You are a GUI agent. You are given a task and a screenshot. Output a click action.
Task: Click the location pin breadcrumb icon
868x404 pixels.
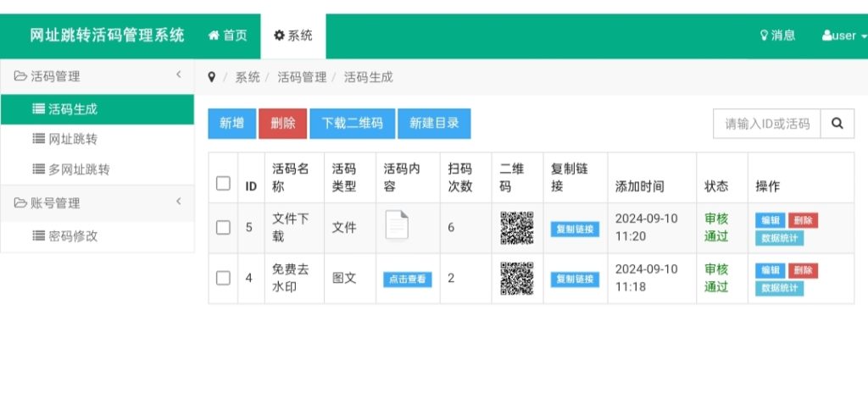point(212,77)
